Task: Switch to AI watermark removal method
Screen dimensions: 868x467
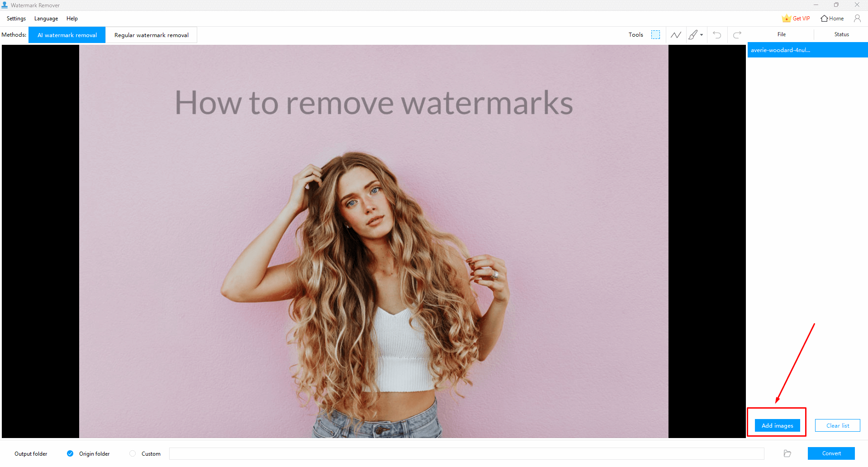Action: pos(67,35)
